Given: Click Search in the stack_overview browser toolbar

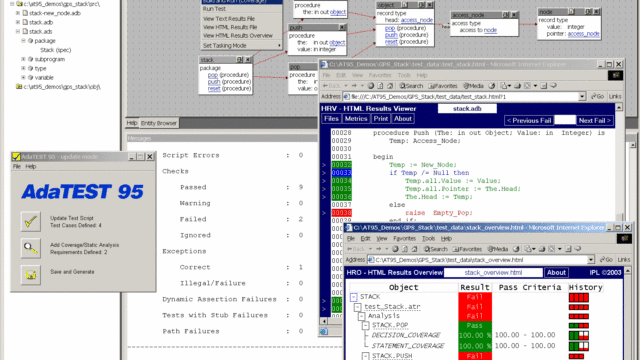Looking at the screenshot, I should click(x=436, y=249).
